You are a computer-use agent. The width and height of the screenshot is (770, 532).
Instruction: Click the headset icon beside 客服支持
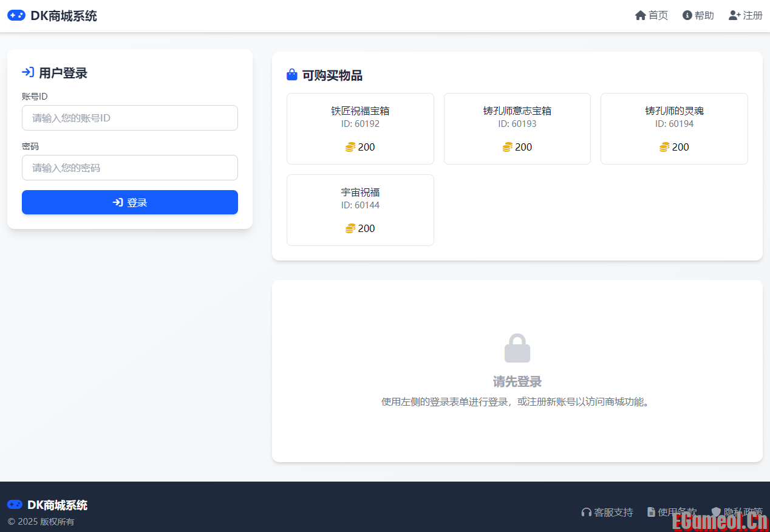[x=587, y=512]
